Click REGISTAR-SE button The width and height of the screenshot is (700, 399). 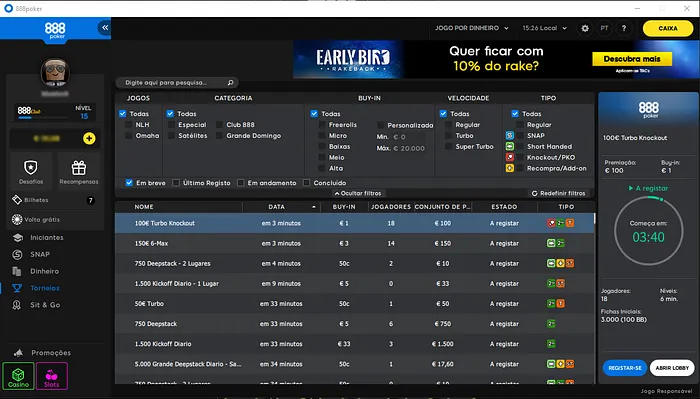(x=625, y=368)
